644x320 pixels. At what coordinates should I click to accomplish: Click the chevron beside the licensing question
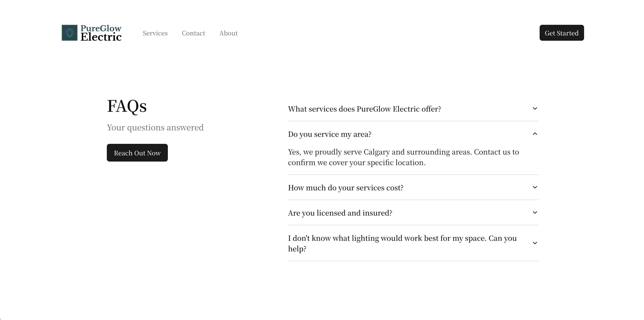point(535,212)
